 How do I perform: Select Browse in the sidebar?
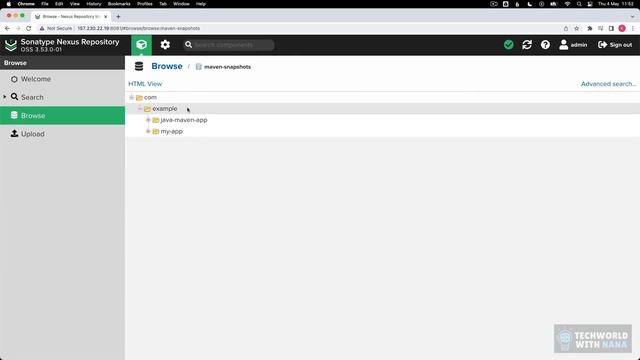point(62,116)
